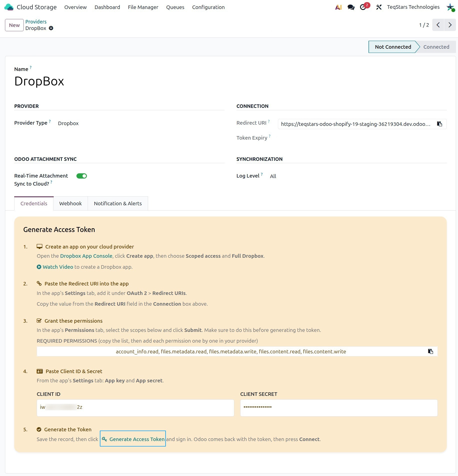Open the Configuration menu
458x476 pixels.
point(208,7)
